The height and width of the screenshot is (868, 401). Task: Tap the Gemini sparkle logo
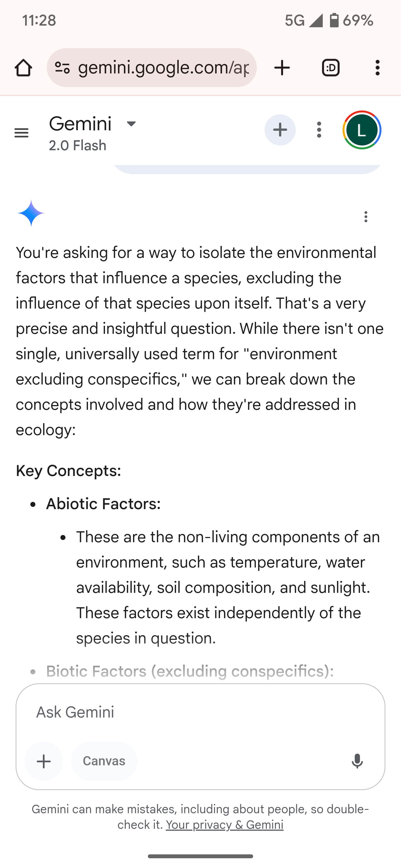pyautogui.click(x=31, y=213)
